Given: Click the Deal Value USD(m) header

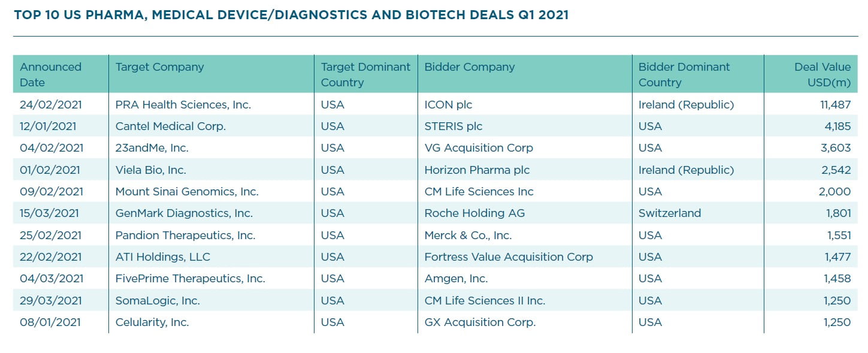Looking at the screenshot, I should coord(822,74).
